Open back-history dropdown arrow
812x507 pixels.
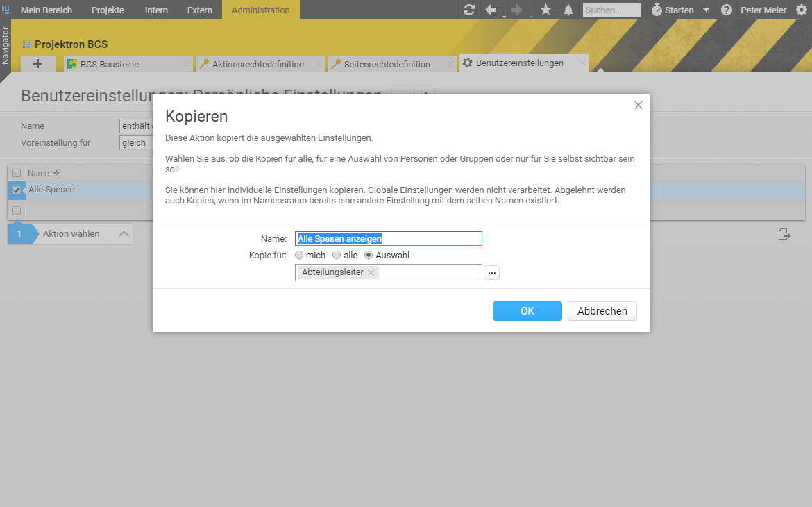pyautogui.click(x=504, y=17)
